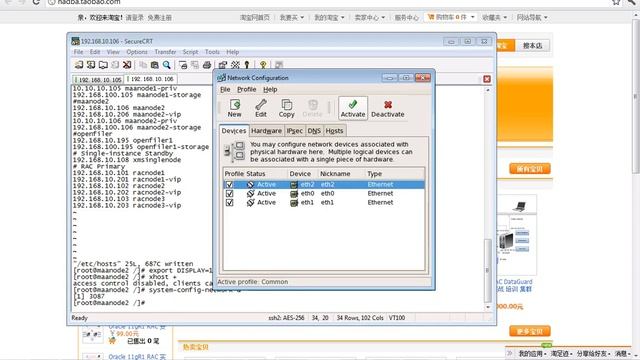Expand the 收藏夹 dropdown
The width and height of the screenshot is (640, 360).
(x=494, y=17)
